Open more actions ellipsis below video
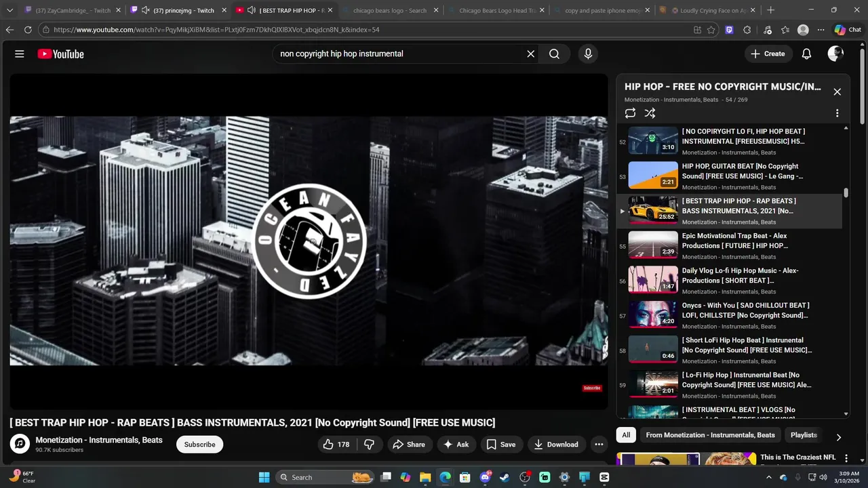 (x=599, y=445)
